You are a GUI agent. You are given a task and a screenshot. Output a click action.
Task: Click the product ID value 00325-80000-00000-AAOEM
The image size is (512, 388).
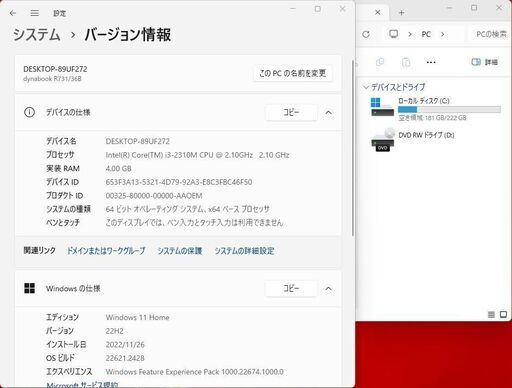tap(154, 196)
